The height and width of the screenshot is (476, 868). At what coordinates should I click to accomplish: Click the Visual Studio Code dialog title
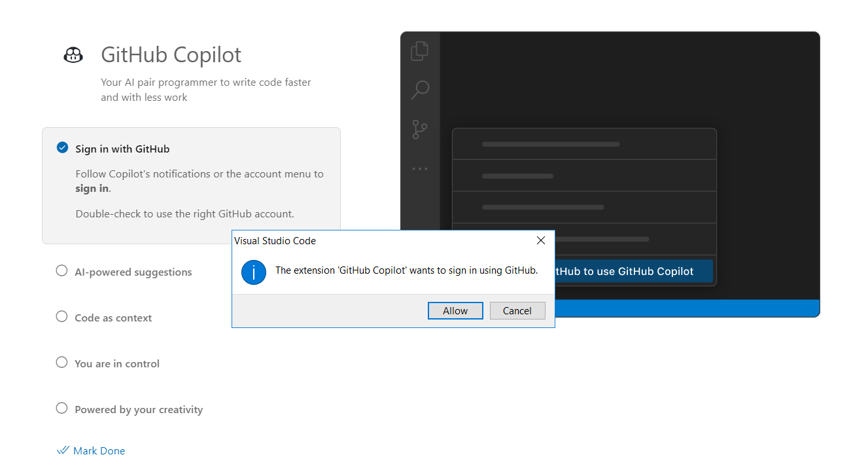point(275,241)
